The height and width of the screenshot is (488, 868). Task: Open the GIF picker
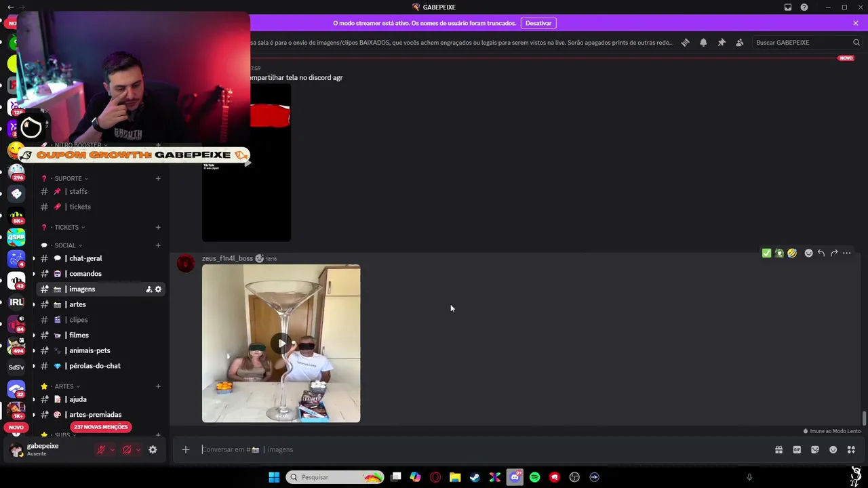797,449
